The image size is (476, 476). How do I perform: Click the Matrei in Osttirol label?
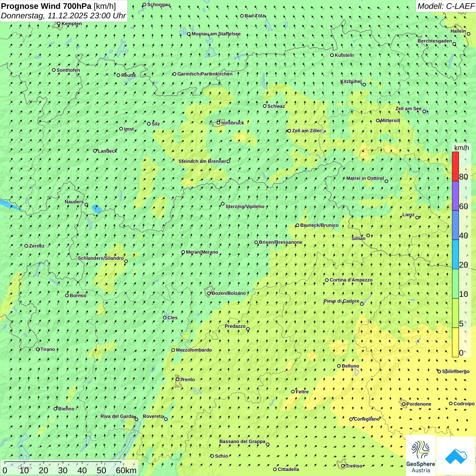point(365,178)
